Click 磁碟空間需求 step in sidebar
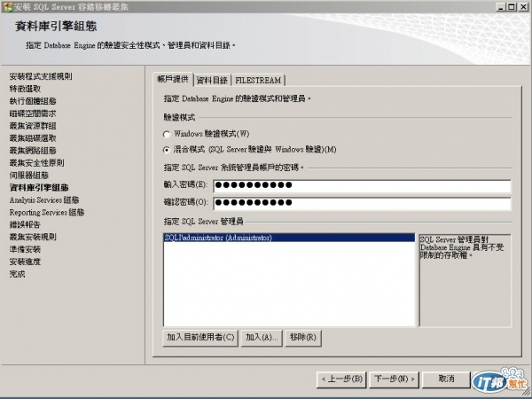The image size is (532, 399). coord(33,113)
